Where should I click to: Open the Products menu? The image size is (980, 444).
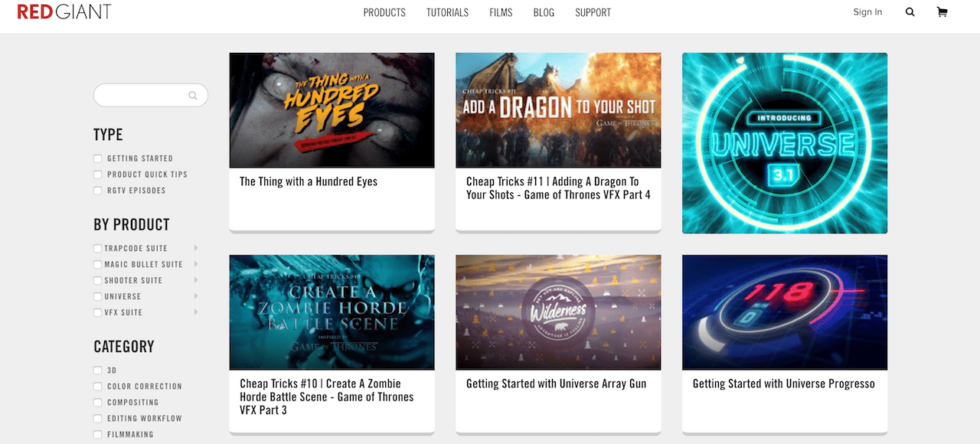(384, 12)
